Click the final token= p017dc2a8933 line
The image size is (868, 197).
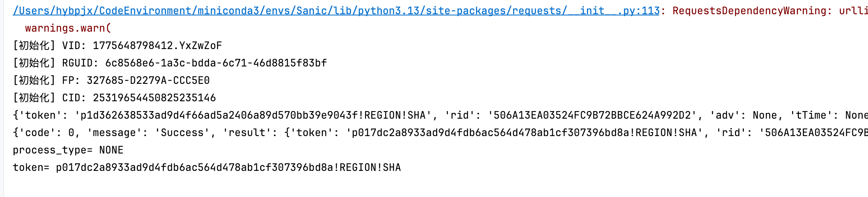pos(207,167)
